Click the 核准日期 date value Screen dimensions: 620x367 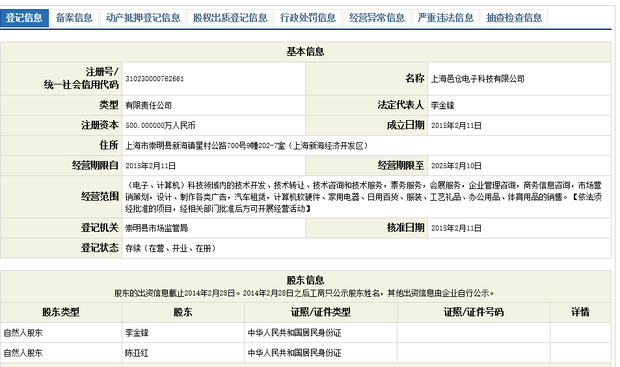click(x=456, y=228)
